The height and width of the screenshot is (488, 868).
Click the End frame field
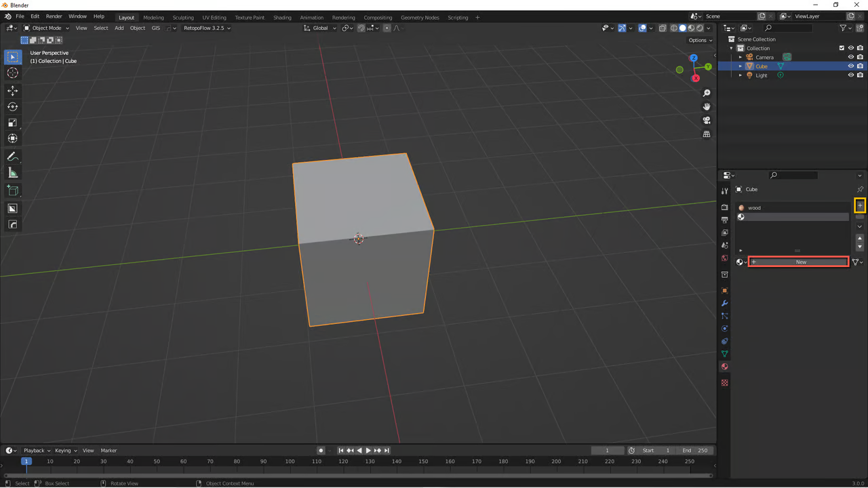tap(694, 450)
